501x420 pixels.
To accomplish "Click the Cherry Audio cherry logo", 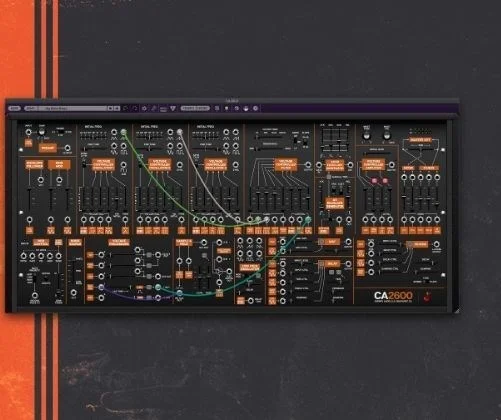I will click(x=428, y=296).
